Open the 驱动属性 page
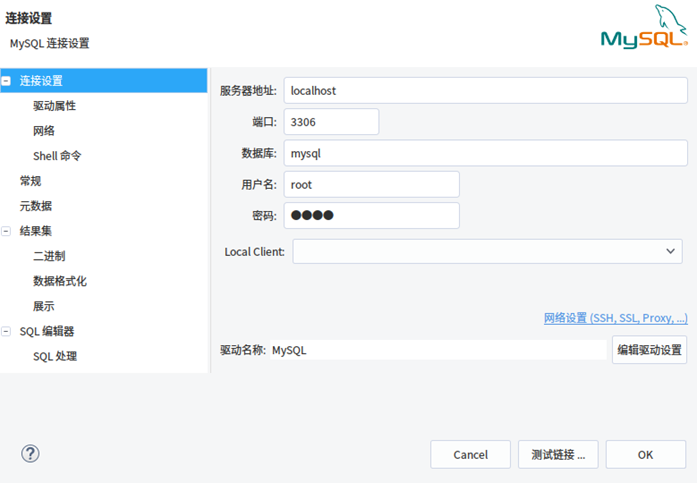 [54, 106]
